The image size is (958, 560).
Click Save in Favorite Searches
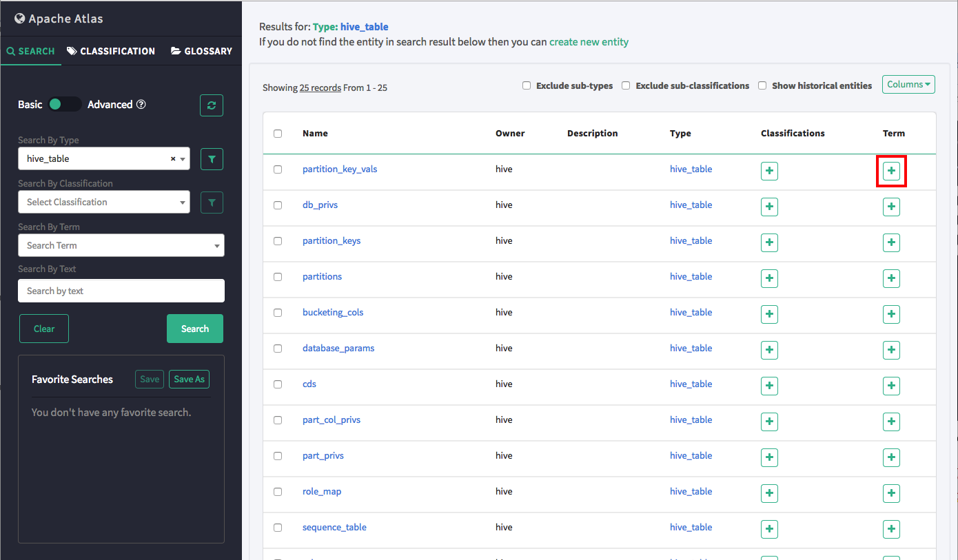pos(150,379)
